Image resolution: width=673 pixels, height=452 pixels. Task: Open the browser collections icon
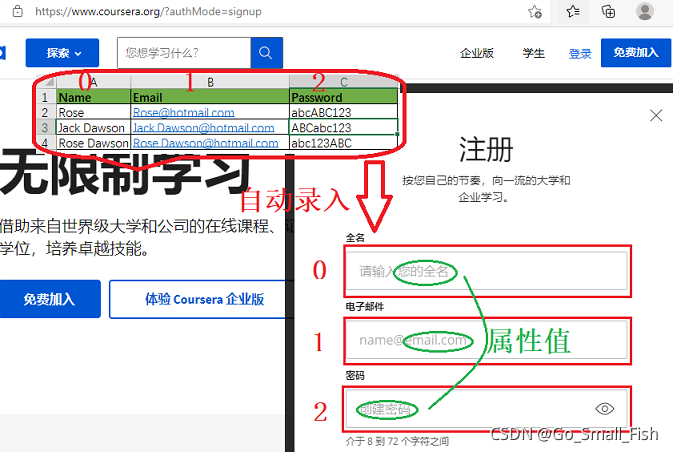608,12
